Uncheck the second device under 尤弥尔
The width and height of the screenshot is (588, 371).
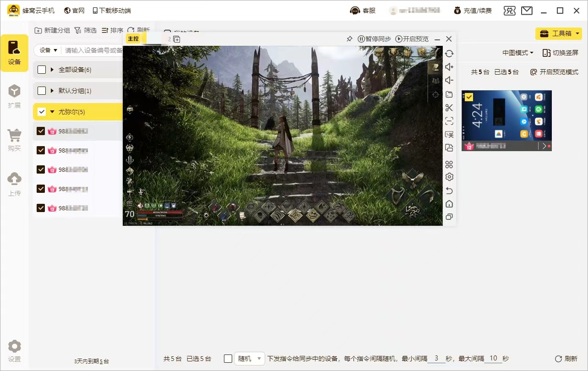click(x=41, y=150)
